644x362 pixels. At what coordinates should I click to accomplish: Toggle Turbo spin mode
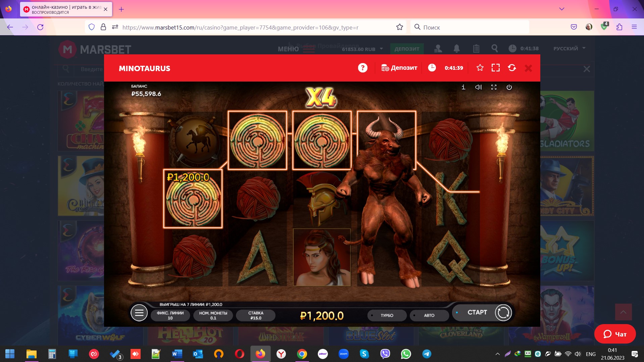[x=387, y=315]
